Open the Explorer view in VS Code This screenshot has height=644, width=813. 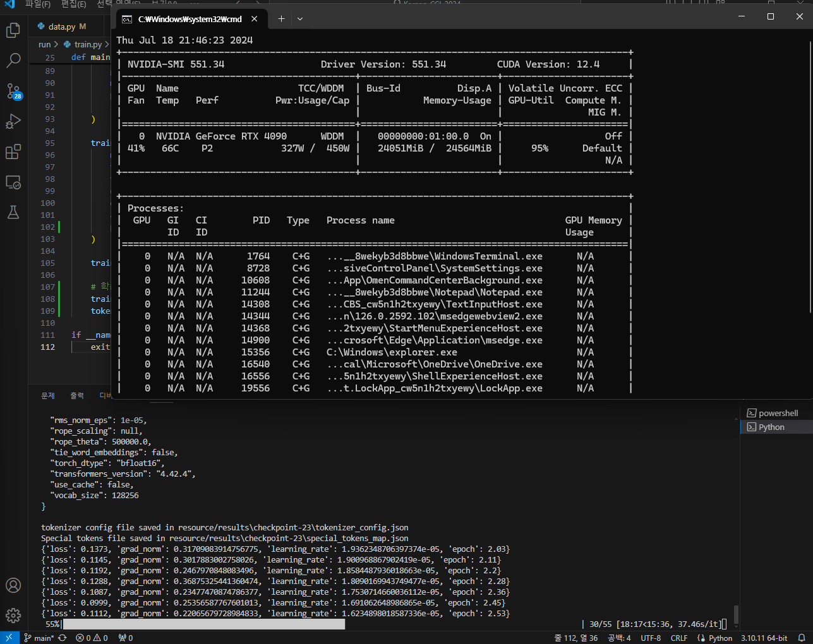(x=13, y=30)
